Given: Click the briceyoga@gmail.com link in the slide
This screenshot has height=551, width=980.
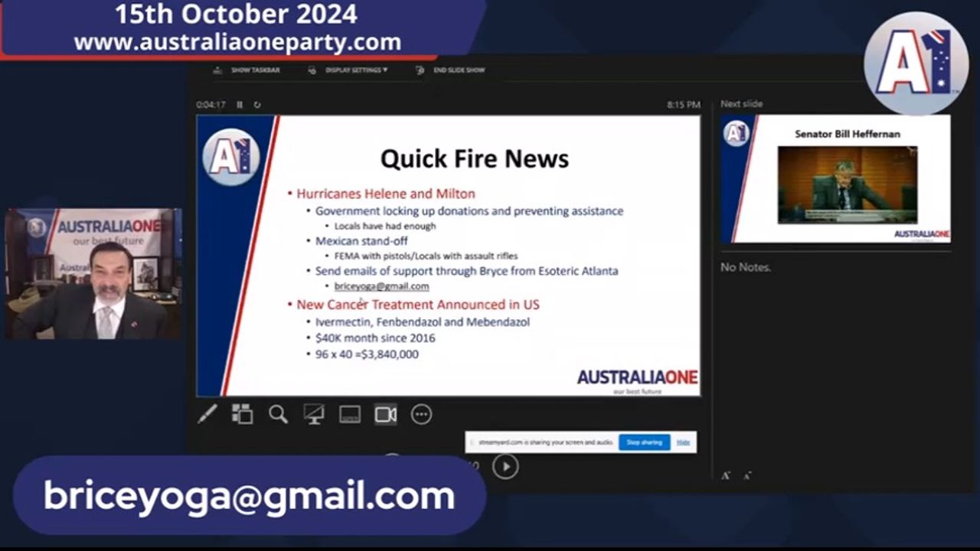Looking at the screenshot, I should (x=381, y=286).
